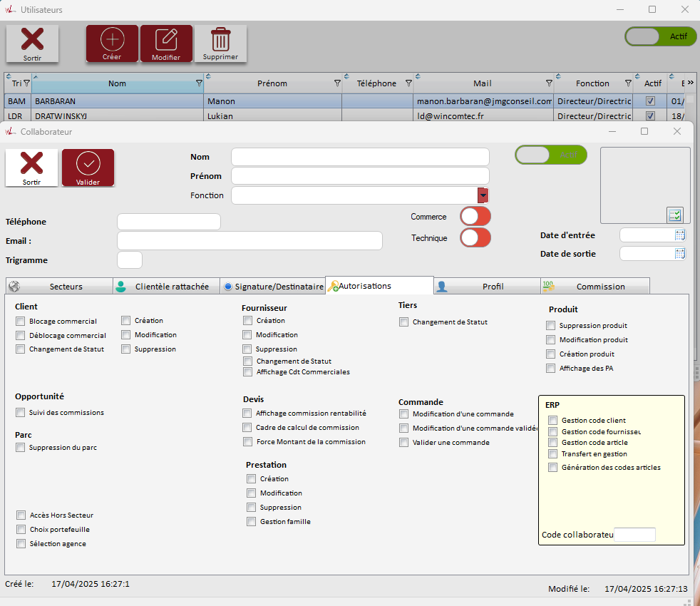Viewport: 700px width, 606px height.
Task: Click the Créer plus icon button
Action: click(x=113, y=43)
